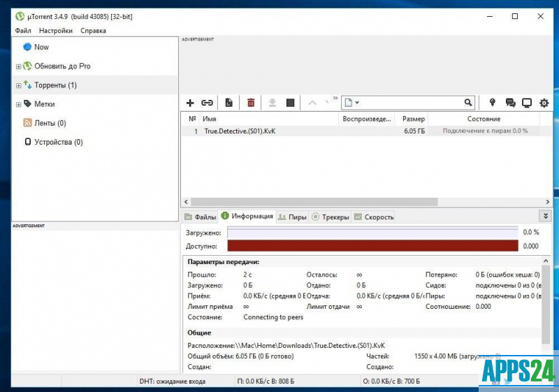Click info panel scroll up arrow
The width and height of the screenshot is (559, 392).
pos(546,261)
